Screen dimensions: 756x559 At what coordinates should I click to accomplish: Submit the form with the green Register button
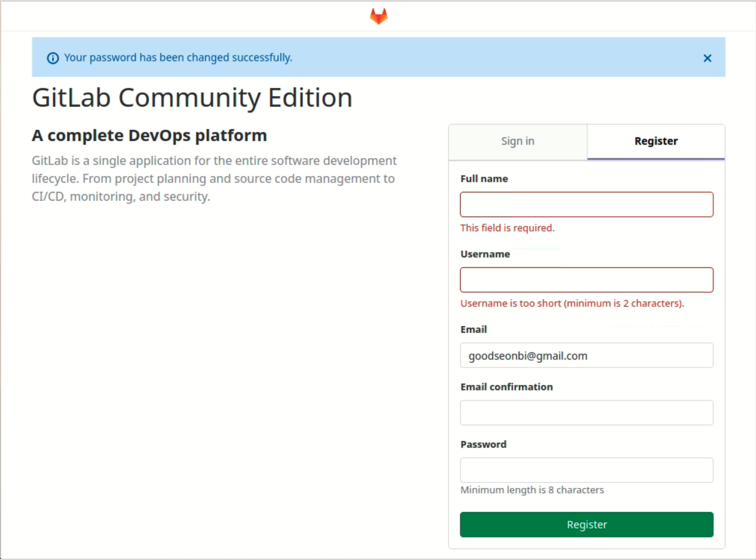tap(587, 525)
